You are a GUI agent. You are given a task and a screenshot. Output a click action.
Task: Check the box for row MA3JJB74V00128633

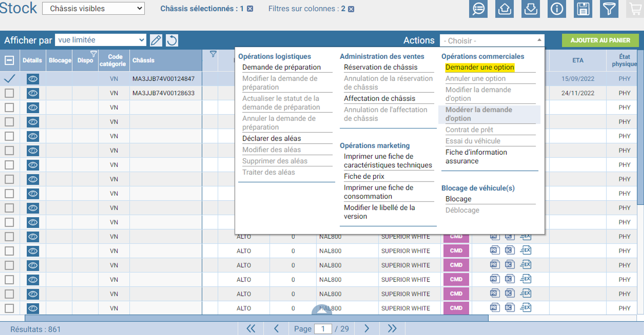9,93
